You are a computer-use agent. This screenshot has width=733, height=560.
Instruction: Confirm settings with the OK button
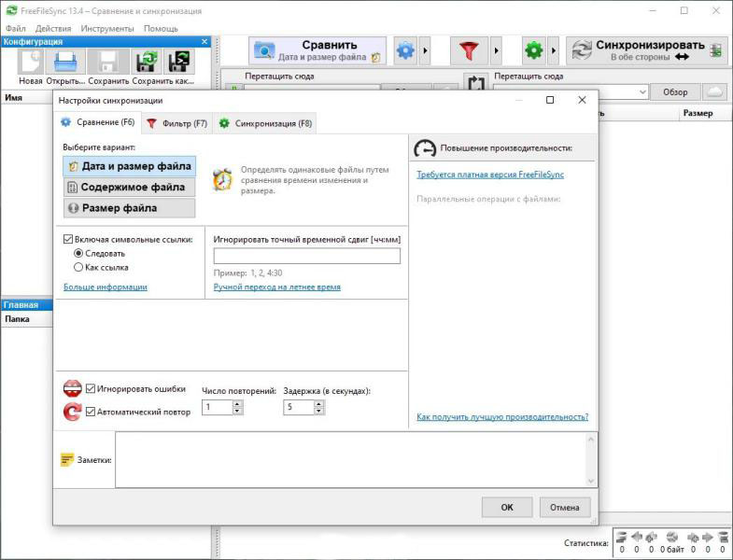click(507, 507)
